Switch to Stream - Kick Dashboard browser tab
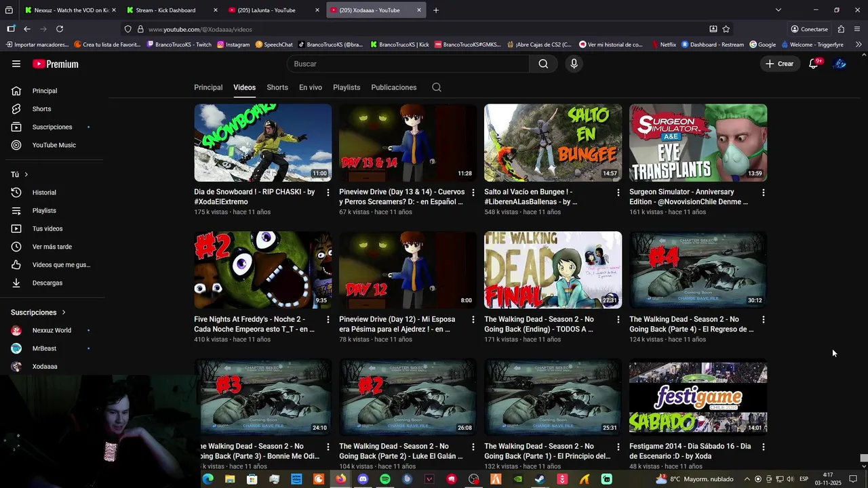The width and height of the screenshot is (868, 488). coord(173,10)
